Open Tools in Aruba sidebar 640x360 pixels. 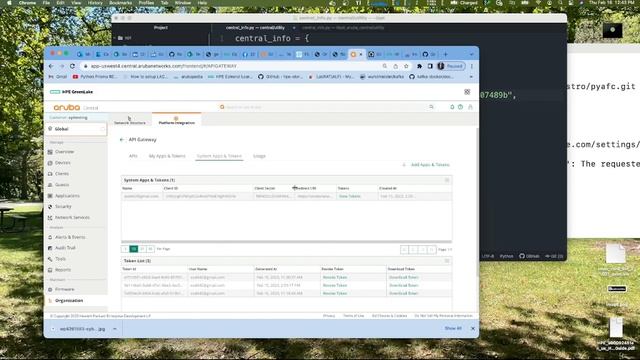pos(60,259)
